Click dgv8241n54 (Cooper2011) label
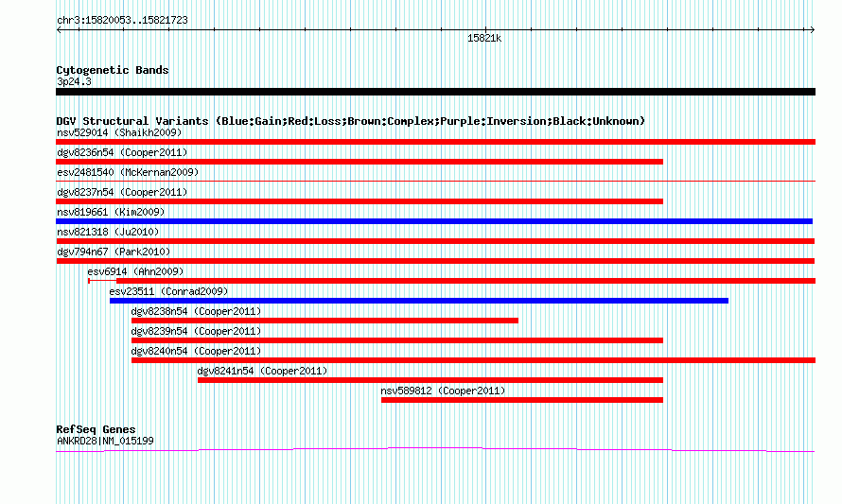The image size is (842, 504). click(x=262, y=371)
